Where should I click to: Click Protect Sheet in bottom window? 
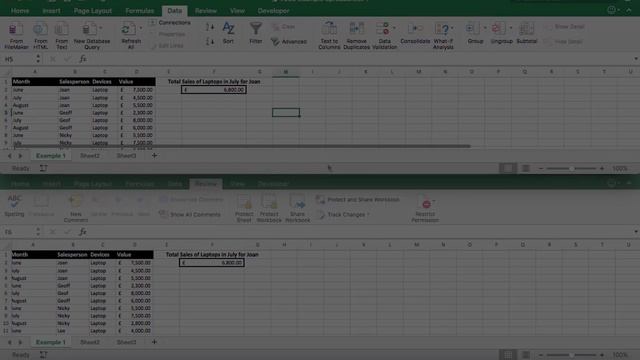coord(244,208)
